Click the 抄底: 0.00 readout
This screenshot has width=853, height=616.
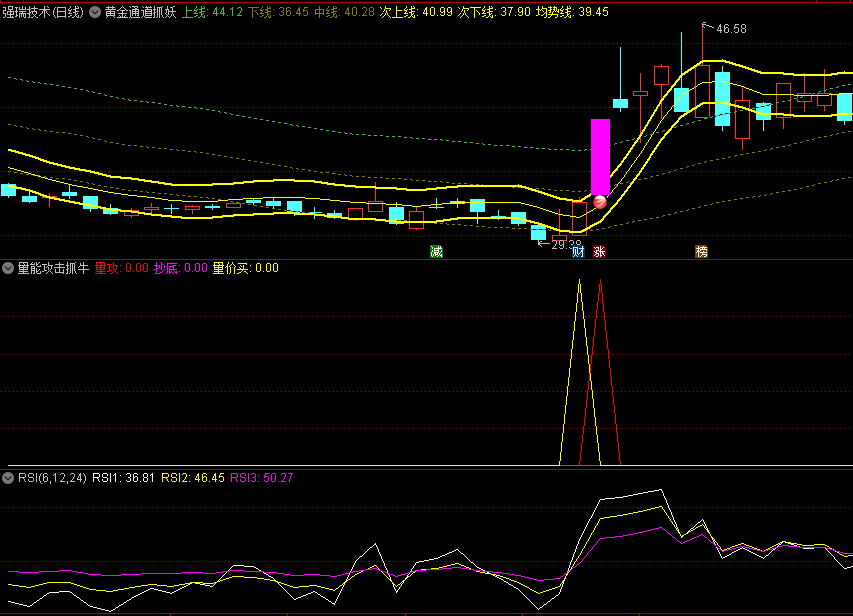pyautogui.click(x=181, y=268)
